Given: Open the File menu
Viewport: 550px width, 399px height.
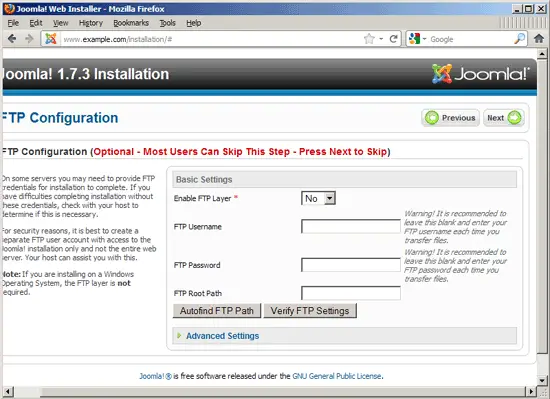Looking at the screenshot, I should point(13,23).
